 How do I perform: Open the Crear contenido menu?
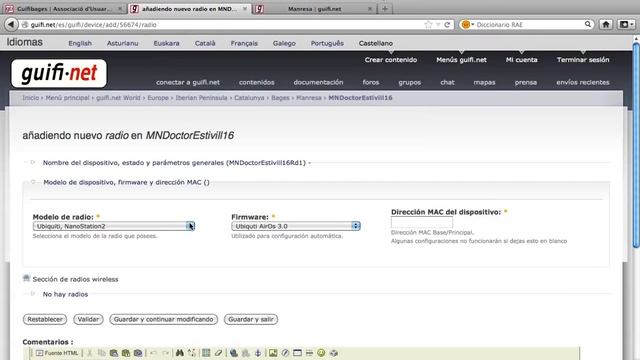click(x=391, y=60)
